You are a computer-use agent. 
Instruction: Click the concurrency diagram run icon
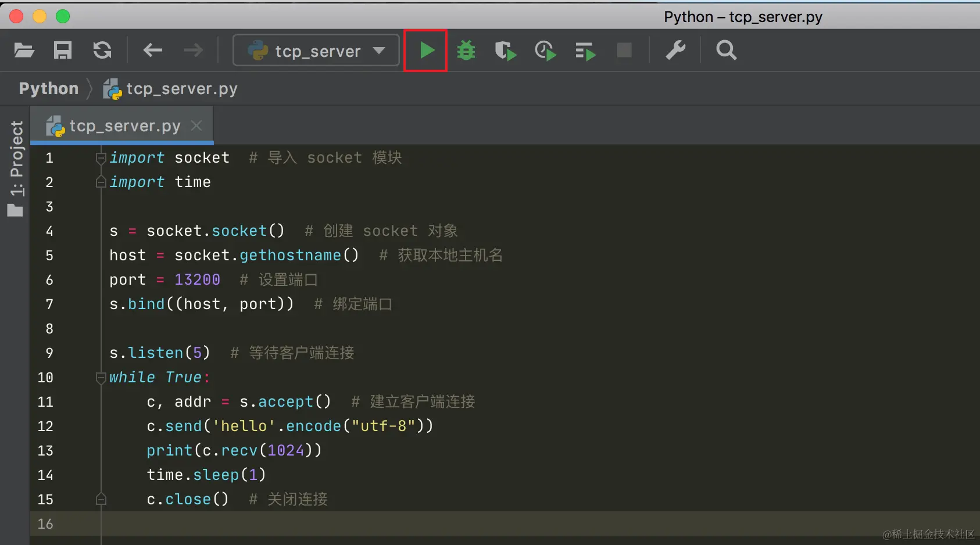(x=585, y=51)
